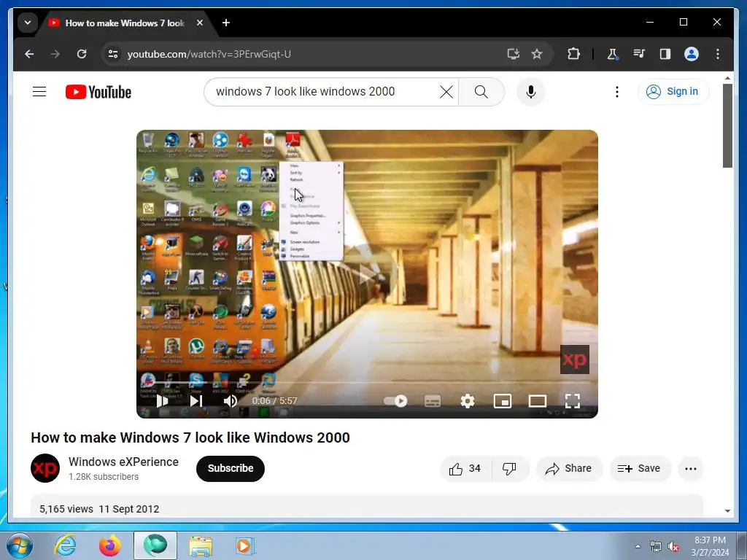747x560 pixels.
Task: Install app icon in address bar
Action: coord(513,54)
